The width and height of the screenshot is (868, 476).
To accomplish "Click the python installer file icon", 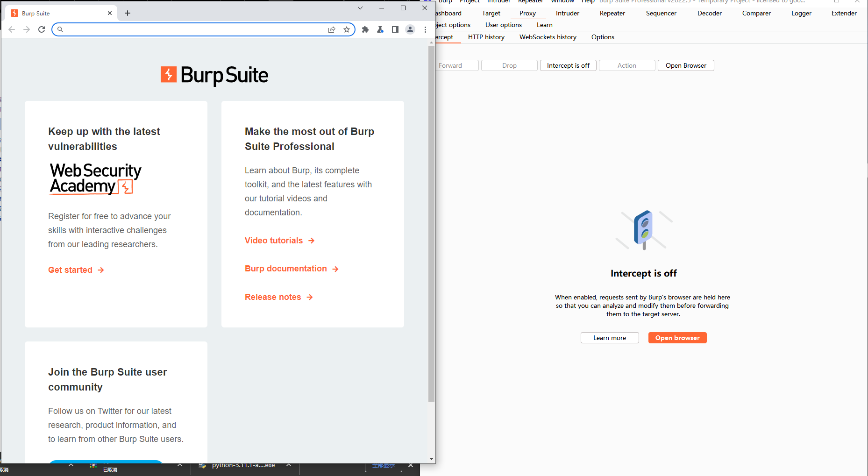I will pyautogui.click(x=202, y=465).
